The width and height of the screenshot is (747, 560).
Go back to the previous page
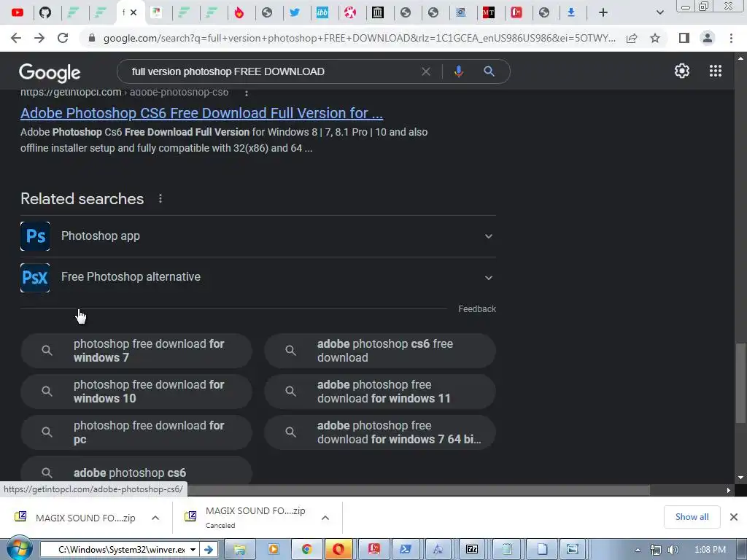click(x=16, y=38)
